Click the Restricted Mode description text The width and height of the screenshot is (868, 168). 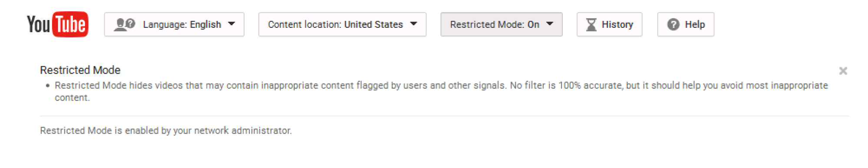[441, 91]
